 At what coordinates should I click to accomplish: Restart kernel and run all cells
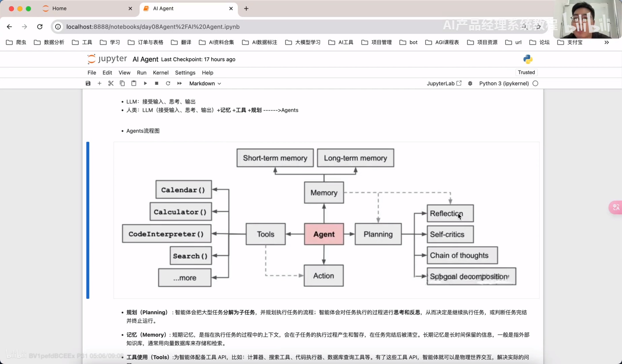pos(179,84)
